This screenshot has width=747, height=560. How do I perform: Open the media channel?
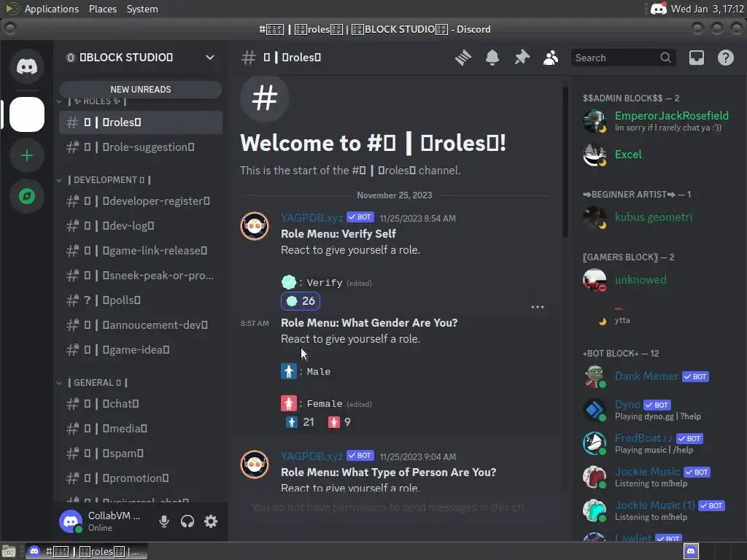click(141, 429)
